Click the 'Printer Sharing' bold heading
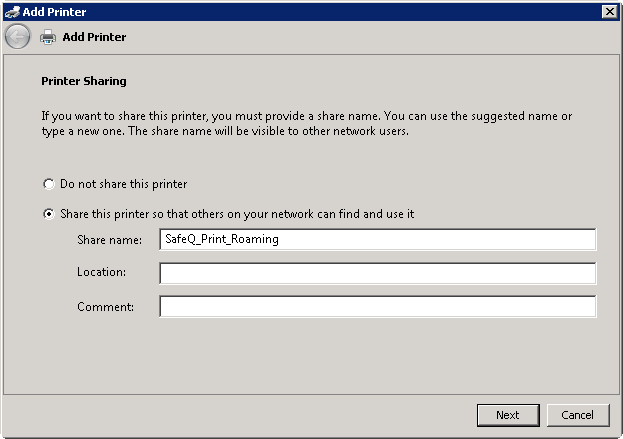 83,81
